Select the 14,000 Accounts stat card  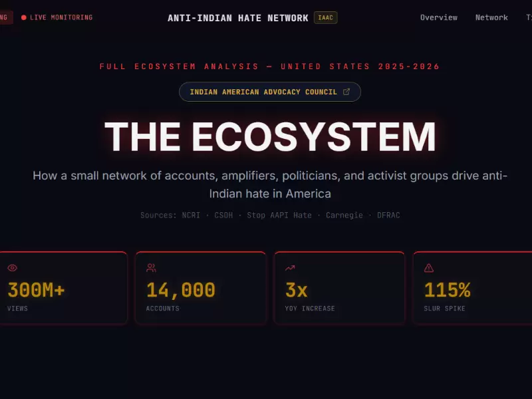[200, 288]
